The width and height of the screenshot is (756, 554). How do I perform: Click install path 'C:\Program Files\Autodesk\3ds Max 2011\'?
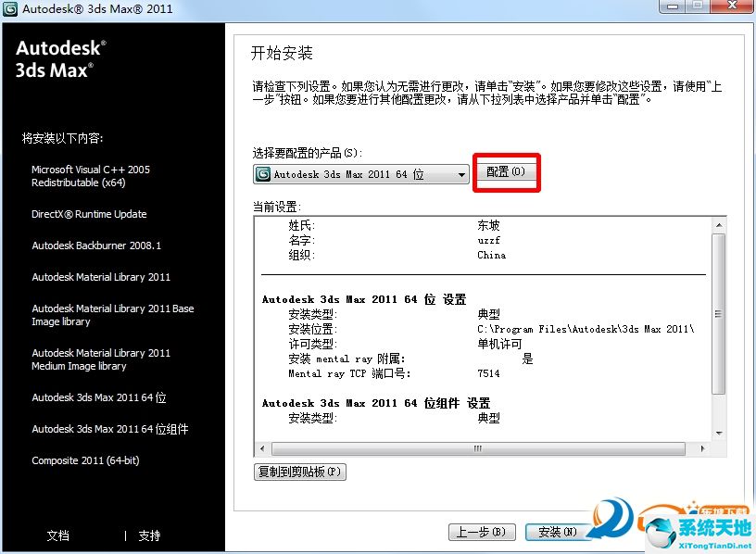coord(586,329)
